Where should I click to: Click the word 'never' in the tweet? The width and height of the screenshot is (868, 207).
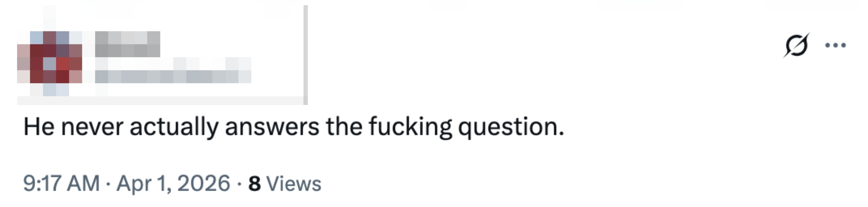click(92, 127)
